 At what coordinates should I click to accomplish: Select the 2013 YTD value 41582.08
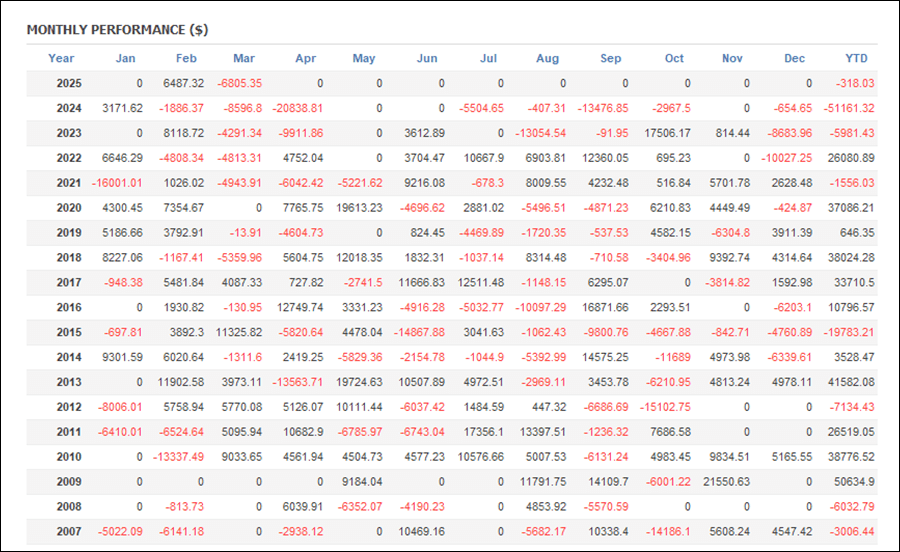click(x=851, y=382)
